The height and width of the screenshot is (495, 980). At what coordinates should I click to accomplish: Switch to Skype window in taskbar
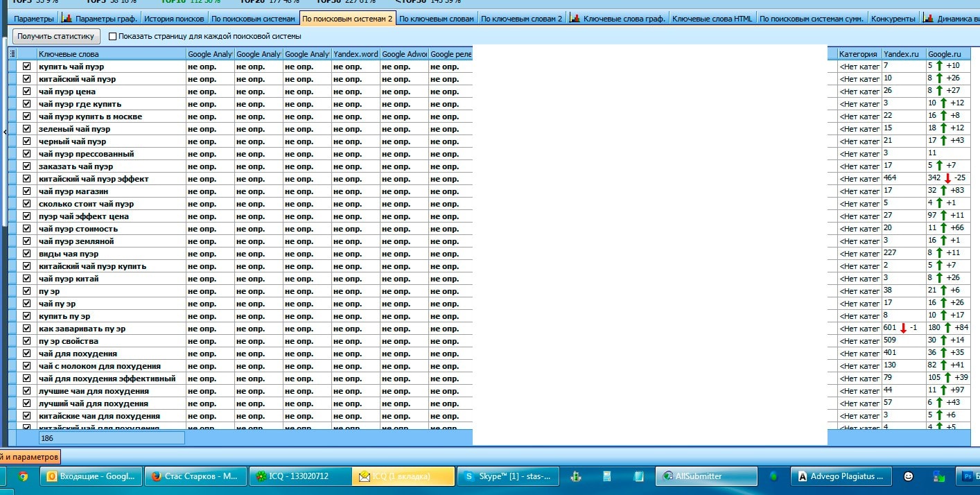tap(509, 476)
